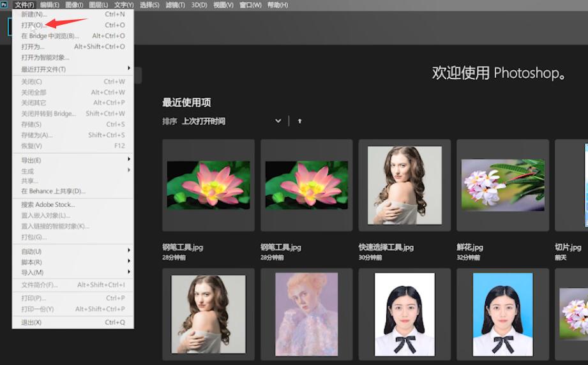Open the 鲜花.jpg recent thumbnail
The width and height of the screenshot is (588, 365).
pyautogui.click(x=503, y=185)
